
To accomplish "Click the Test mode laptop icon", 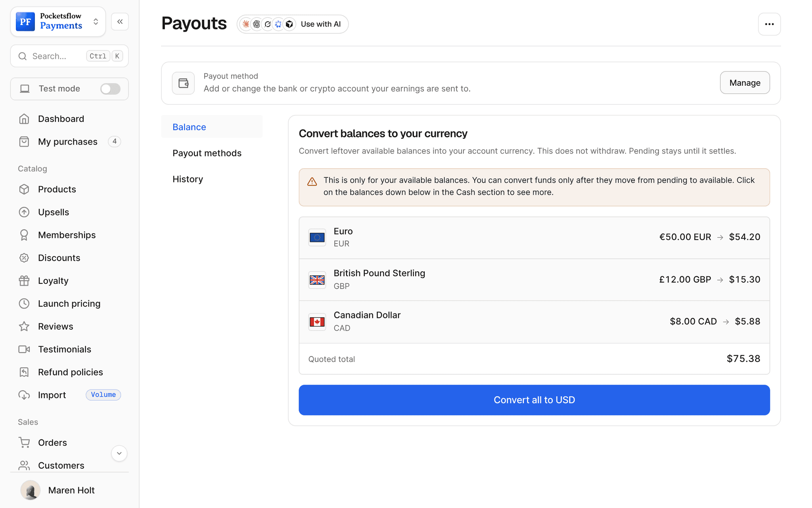I will click(x=25, y=89).
